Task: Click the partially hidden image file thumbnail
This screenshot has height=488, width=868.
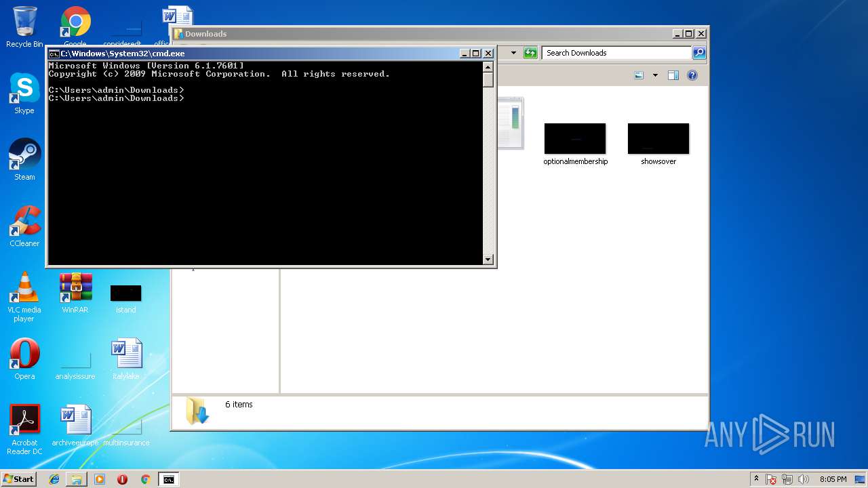Action: coord(511,123)
